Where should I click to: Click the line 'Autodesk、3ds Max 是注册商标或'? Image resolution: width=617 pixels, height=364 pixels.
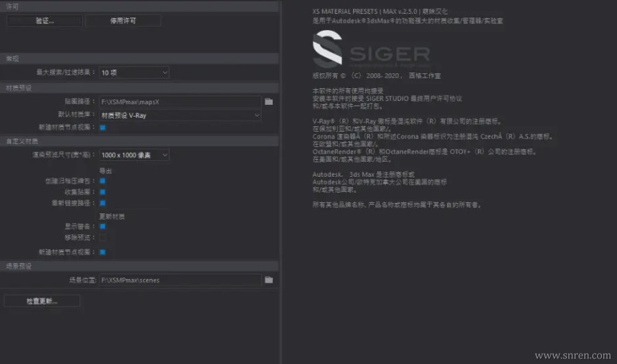click(363, 174)
